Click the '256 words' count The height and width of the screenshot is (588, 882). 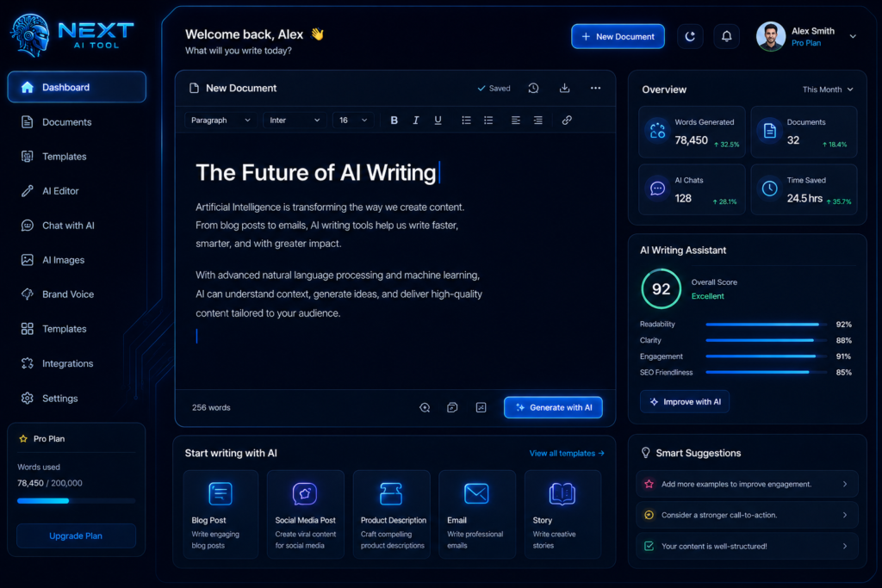211,407
